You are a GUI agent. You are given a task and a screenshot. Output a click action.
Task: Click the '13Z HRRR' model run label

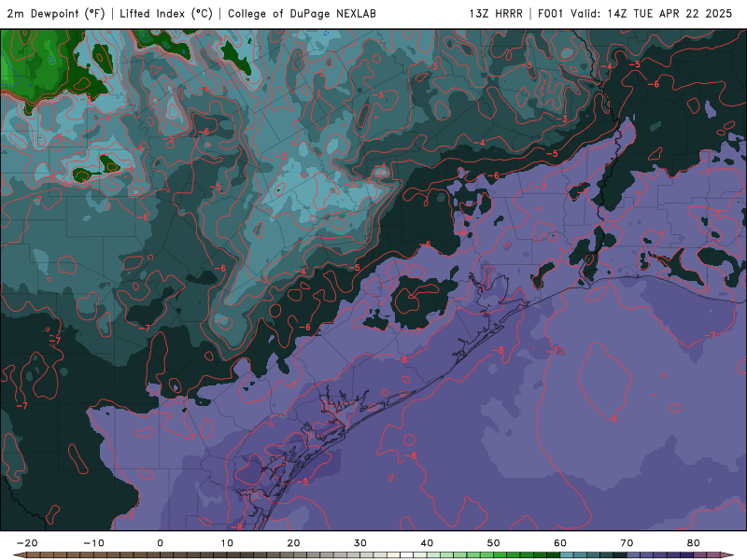pos(496,14)
